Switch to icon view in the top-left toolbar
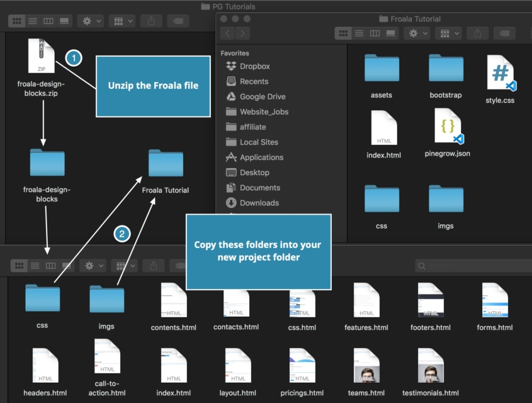Screen dimensions: 532x403 click(16, 20)
